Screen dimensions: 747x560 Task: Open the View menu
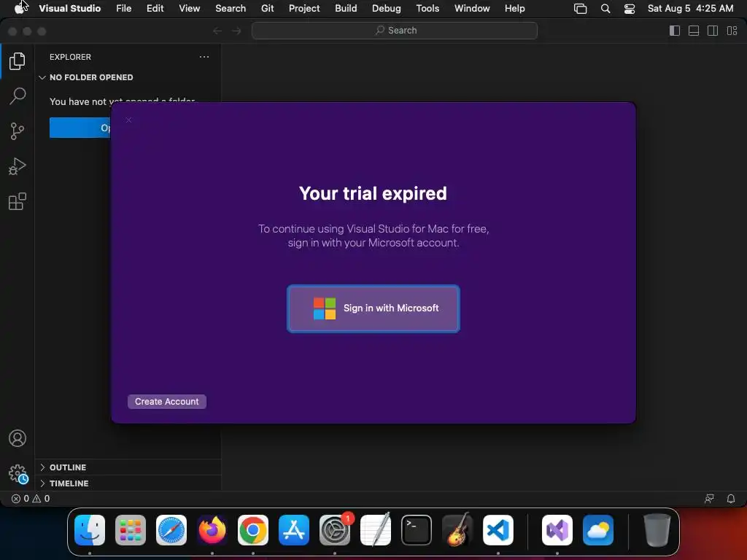point(189,9)
